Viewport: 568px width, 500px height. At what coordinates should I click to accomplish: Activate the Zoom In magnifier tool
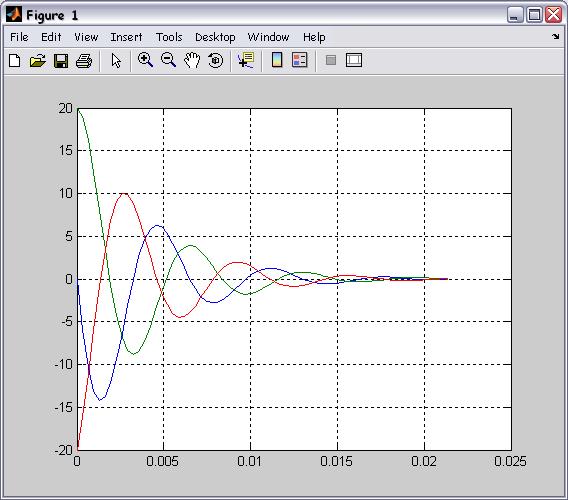click(145, 60)
